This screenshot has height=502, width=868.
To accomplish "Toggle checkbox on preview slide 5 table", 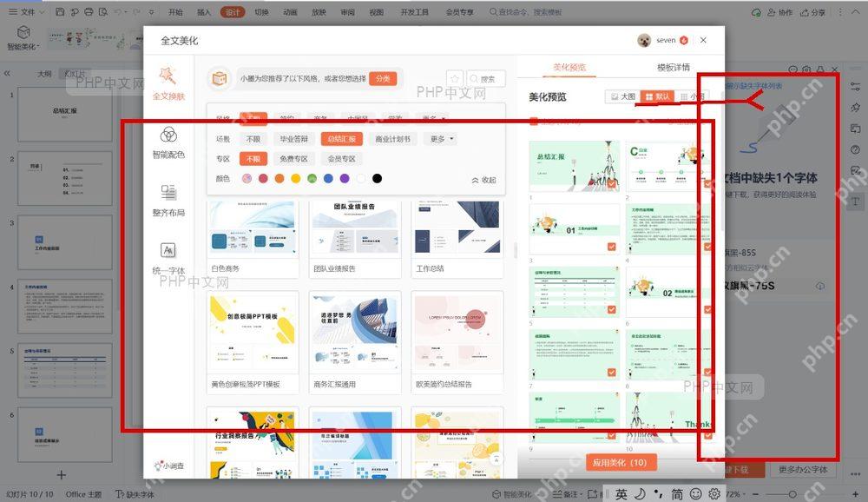I will pyautogui.click(x=612, y=310).
